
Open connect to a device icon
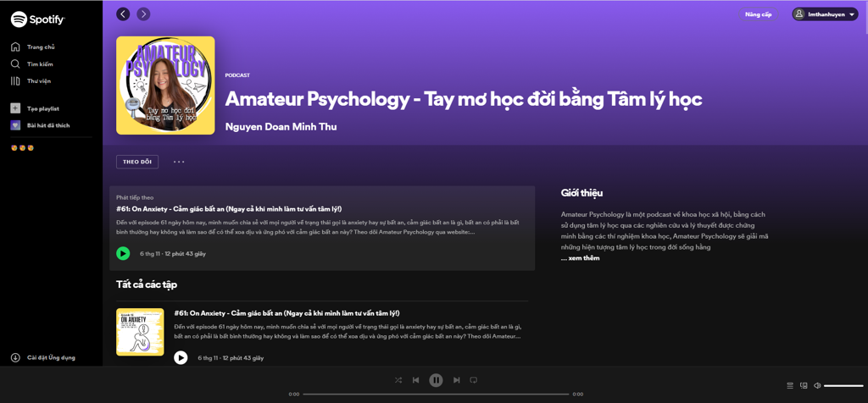tap(804, 386)
